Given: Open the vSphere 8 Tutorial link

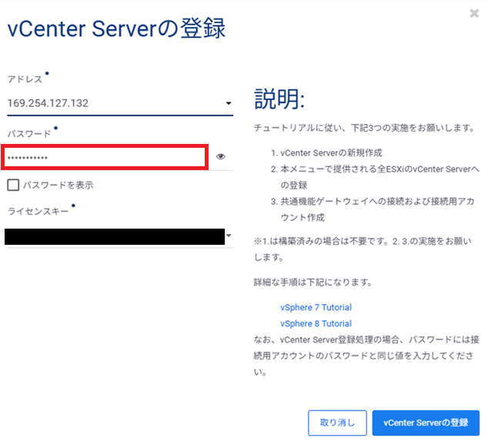Looking at the screenshot, I should [316, 324].
